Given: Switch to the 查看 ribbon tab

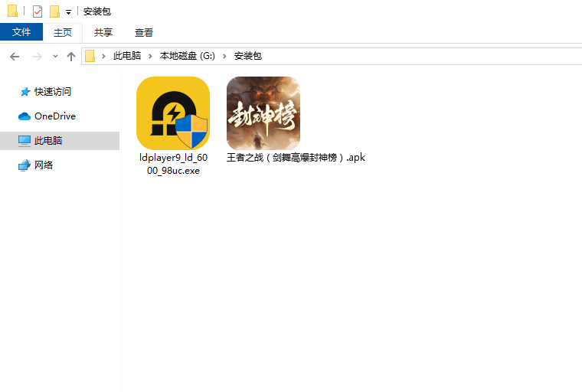Looking at the screenshot, I should click(144, 33).
